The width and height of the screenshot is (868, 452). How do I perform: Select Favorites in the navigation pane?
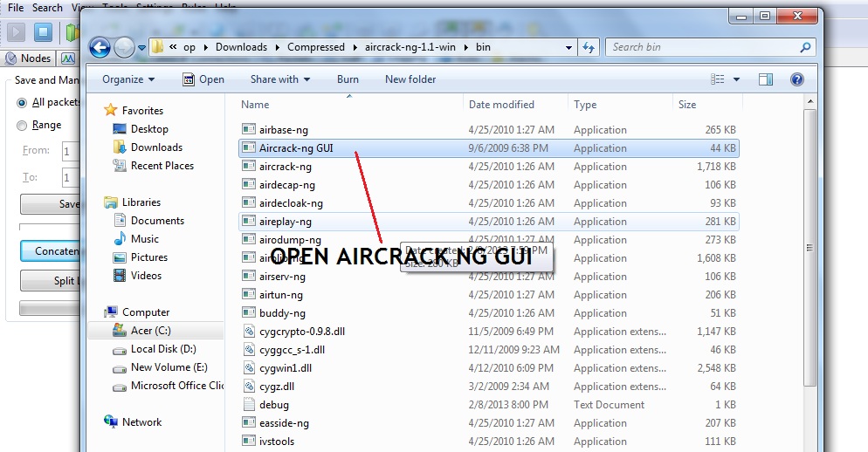[143, 111]
